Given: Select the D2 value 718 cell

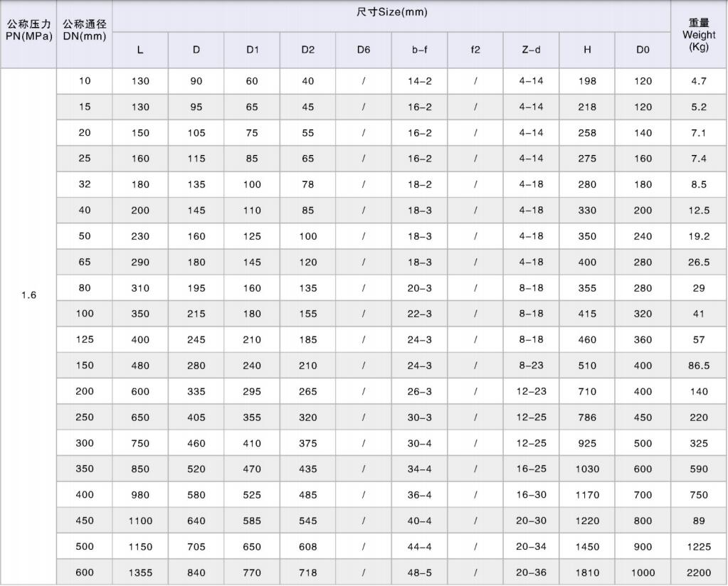Looking at the screenshot, I should point(307,572).
